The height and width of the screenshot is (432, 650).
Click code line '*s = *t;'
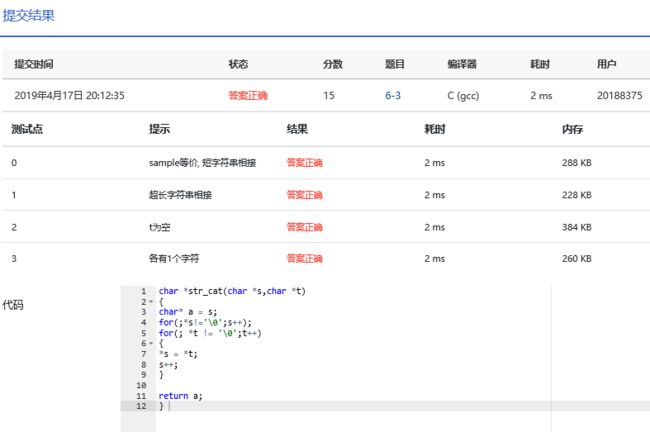[x=178, y=354]
